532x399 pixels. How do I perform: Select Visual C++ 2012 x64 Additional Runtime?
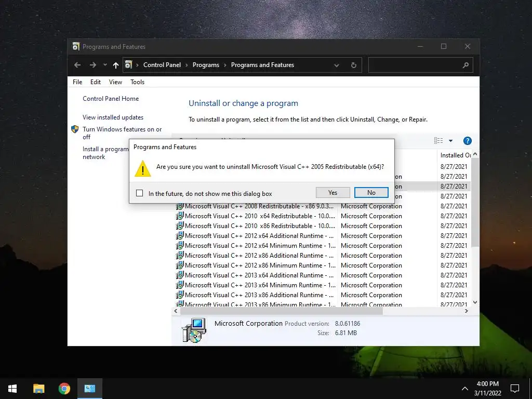click(x=323, y=235)
